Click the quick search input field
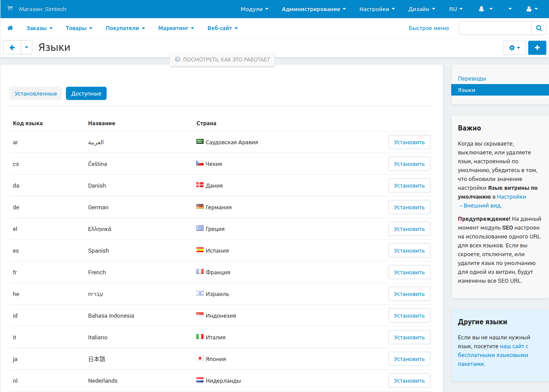This screenshot has width=549, height=392. tap(495, 28)
